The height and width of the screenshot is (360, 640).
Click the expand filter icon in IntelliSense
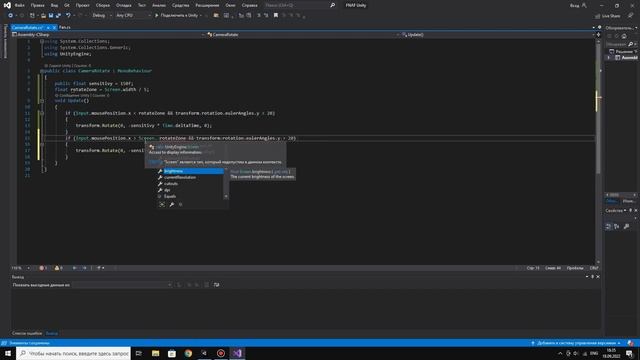pos(162,204)
